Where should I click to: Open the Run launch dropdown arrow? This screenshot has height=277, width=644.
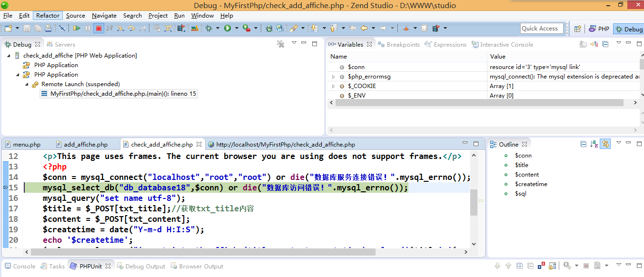tap(236, 29)
